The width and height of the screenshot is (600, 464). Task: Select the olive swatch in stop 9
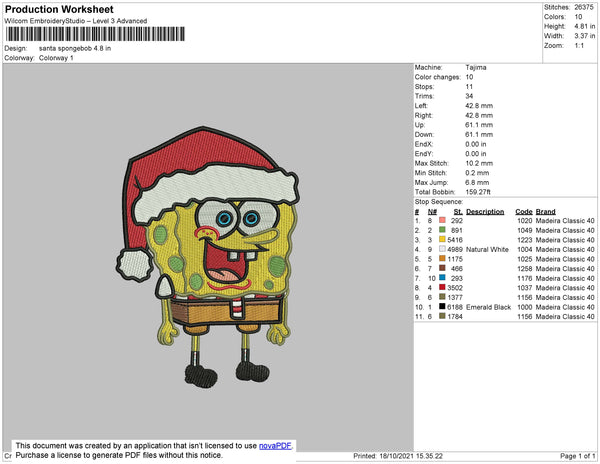click(442, 297)
